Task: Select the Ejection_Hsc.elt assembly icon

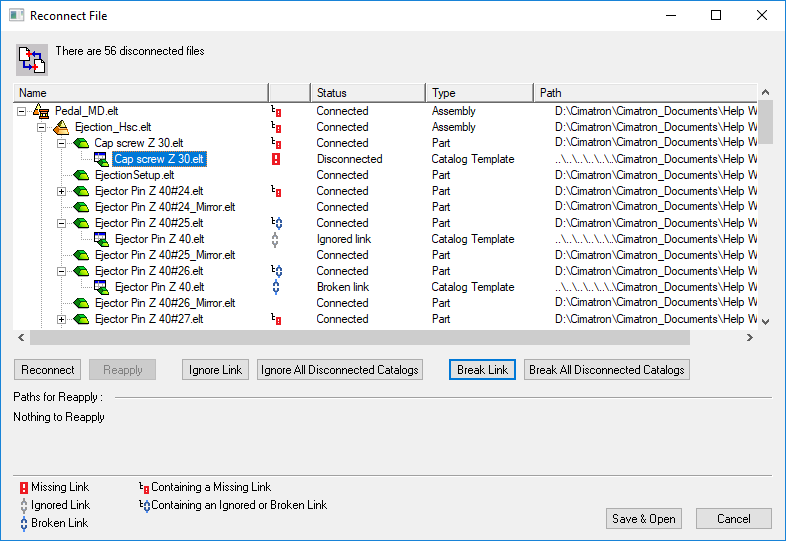Action: pos(61,127)
